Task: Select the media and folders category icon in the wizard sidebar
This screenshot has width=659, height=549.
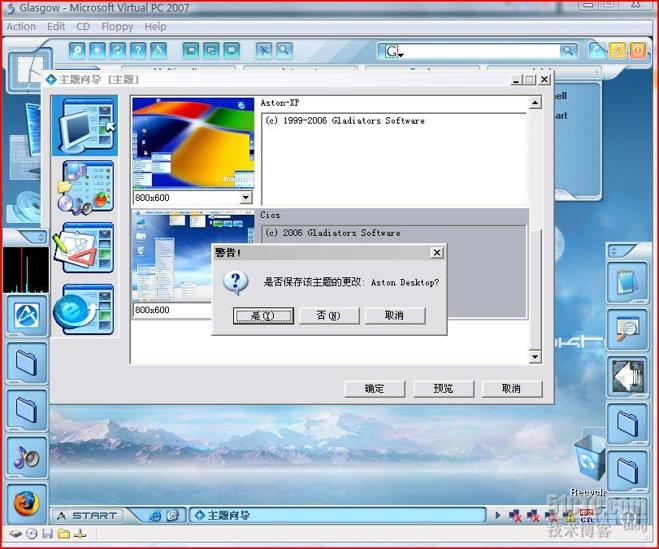Action: [x=86, y=187]
